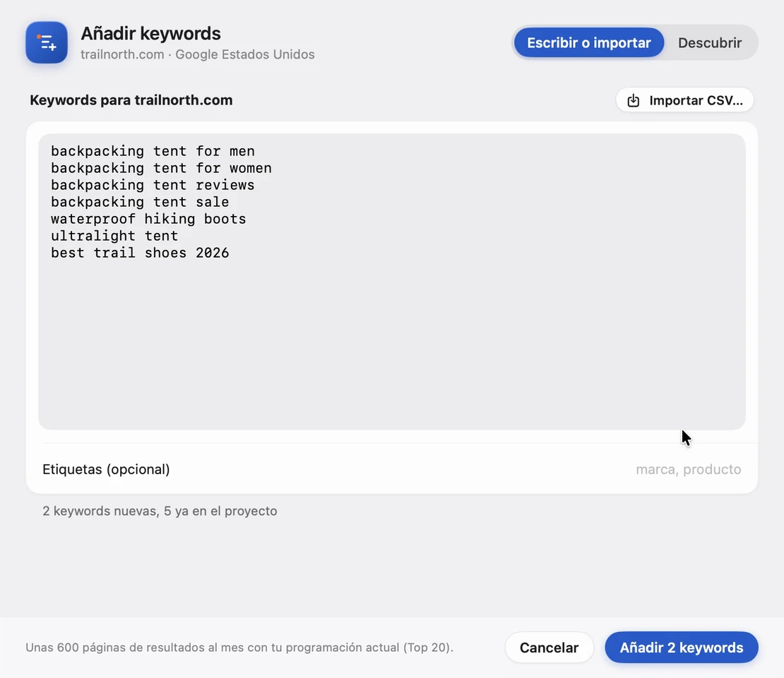The height and width of the screenshot is (678, 784).
Task: Click the 'Añadir keywords' dialog title
Action: 150,33
